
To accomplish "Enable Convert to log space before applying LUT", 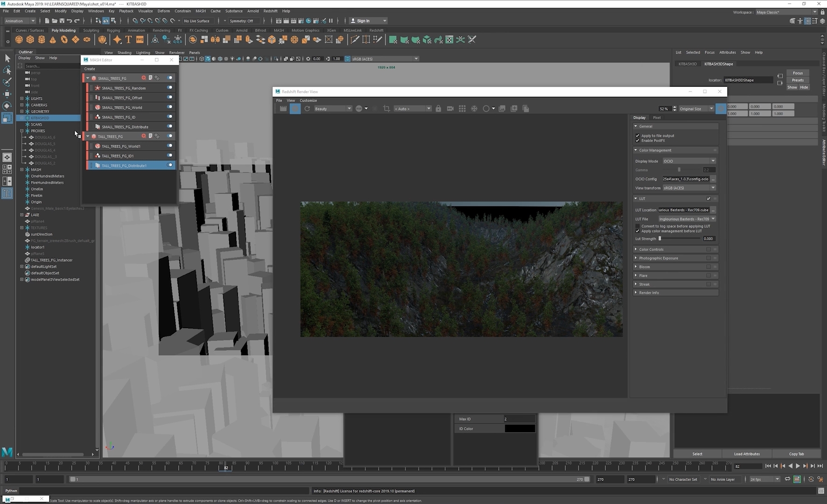I will click(x=638, y=226).
